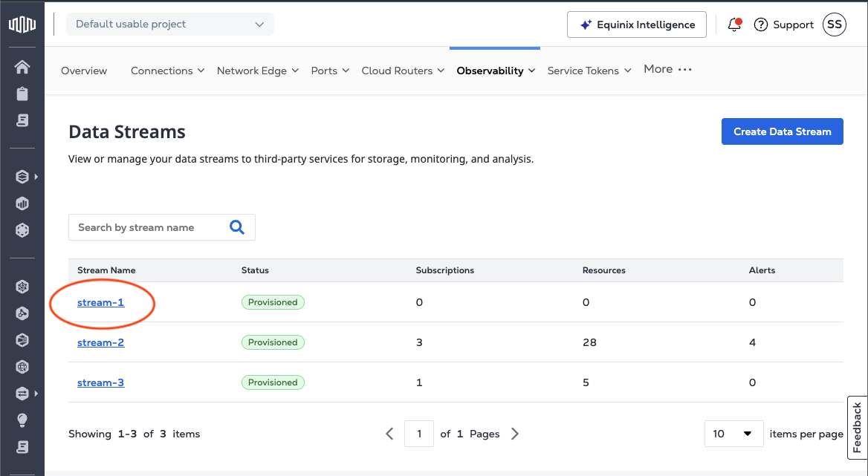
Task: Click the lightbulb icon in sidebar
Action: pyautogui.click(x=22, y=420)
